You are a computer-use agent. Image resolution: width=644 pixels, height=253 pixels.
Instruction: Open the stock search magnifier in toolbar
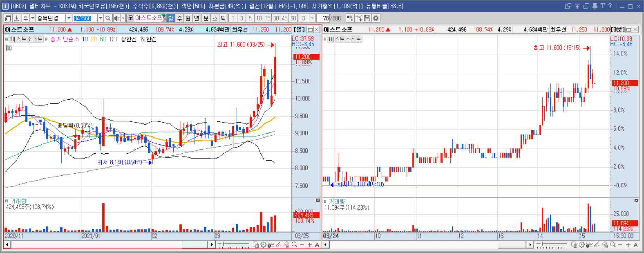coord(108,18)
